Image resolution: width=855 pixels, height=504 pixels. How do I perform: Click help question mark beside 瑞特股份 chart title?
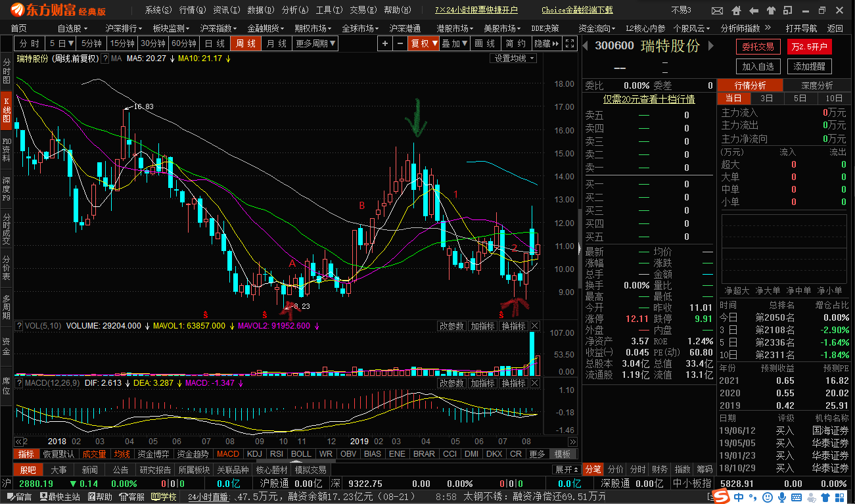pos(105,58)
